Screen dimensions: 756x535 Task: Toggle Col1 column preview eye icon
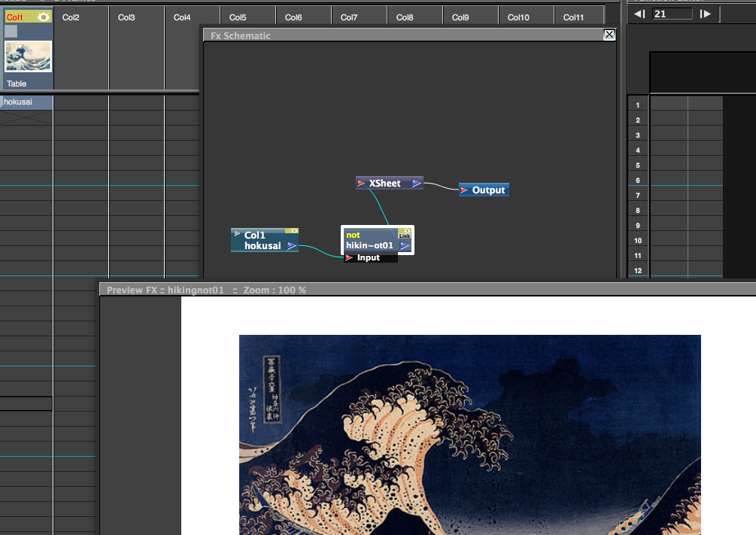pyautogui.click(x=44, y=17)
